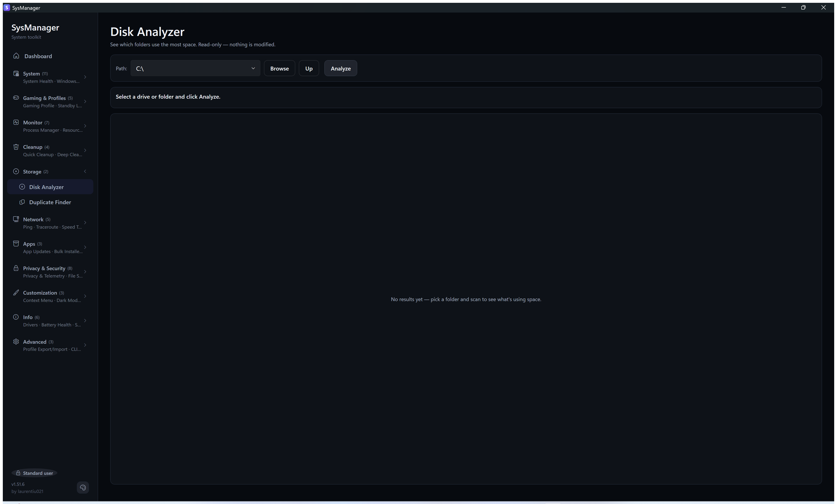
Task: Click the Disk Analyzer item icon
Action: (22, 187)
